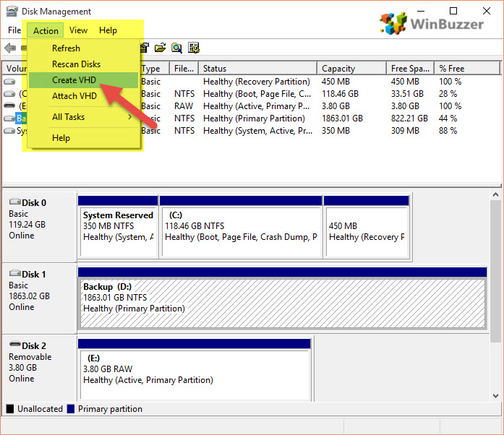Select the (E:) 3.80 GB RAW partition block

coord(194,369)
